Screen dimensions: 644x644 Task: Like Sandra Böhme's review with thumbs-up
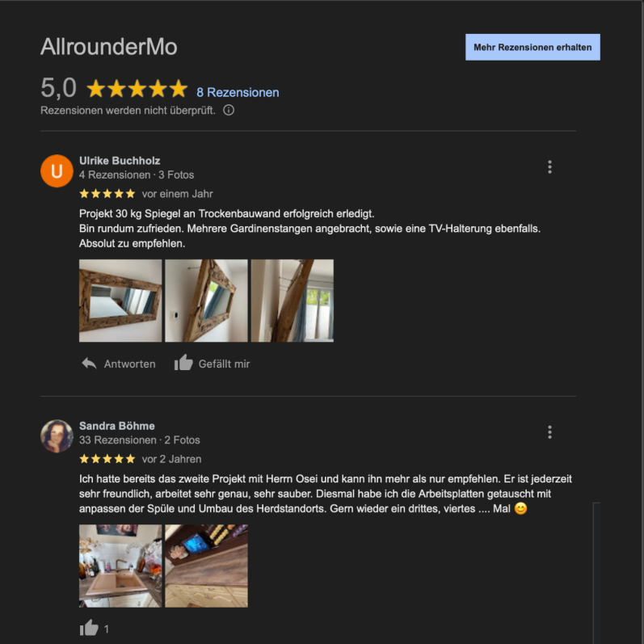[x=89, y=628]
